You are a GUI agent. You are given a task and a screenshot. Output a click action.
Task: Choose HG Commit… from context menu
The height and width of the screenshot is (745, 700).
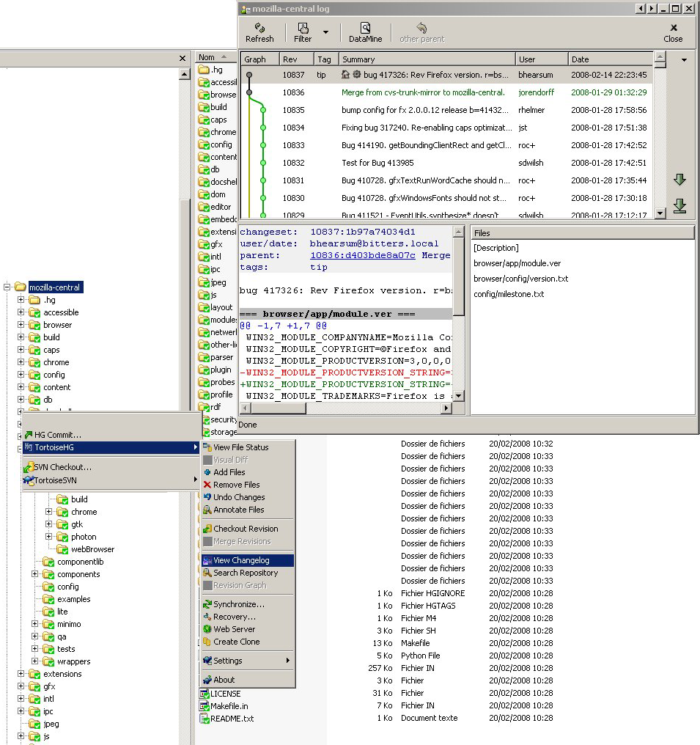pyautogui.click(x=112, y=435)
